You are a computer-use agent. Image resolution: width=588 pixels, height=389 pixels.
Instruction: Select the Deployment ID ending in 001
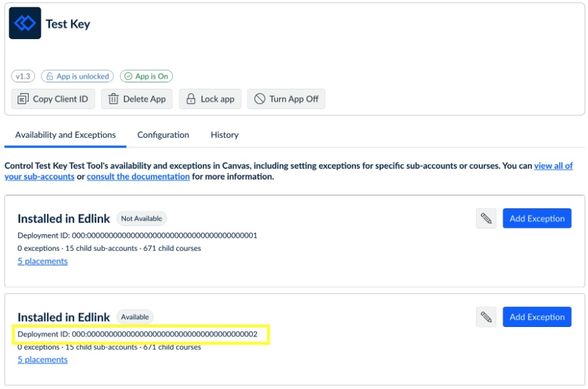click(x=138, y=236)
